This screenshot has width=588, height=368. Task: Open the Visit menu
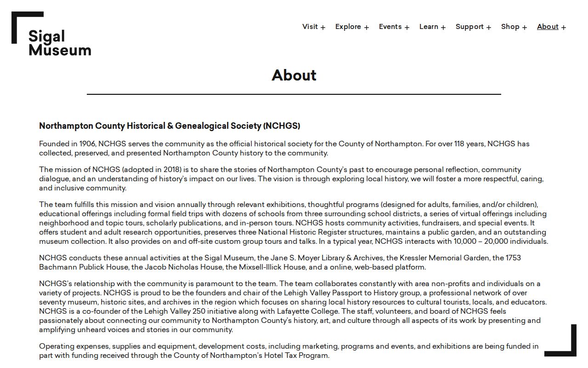[x=310, y=27]
